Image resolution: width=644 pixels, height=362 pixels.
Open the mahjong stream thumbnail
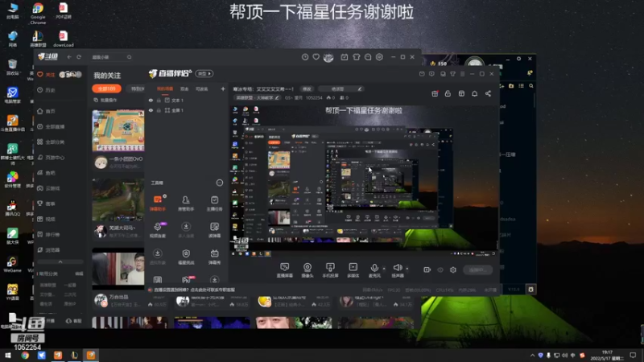pos(118,130)
